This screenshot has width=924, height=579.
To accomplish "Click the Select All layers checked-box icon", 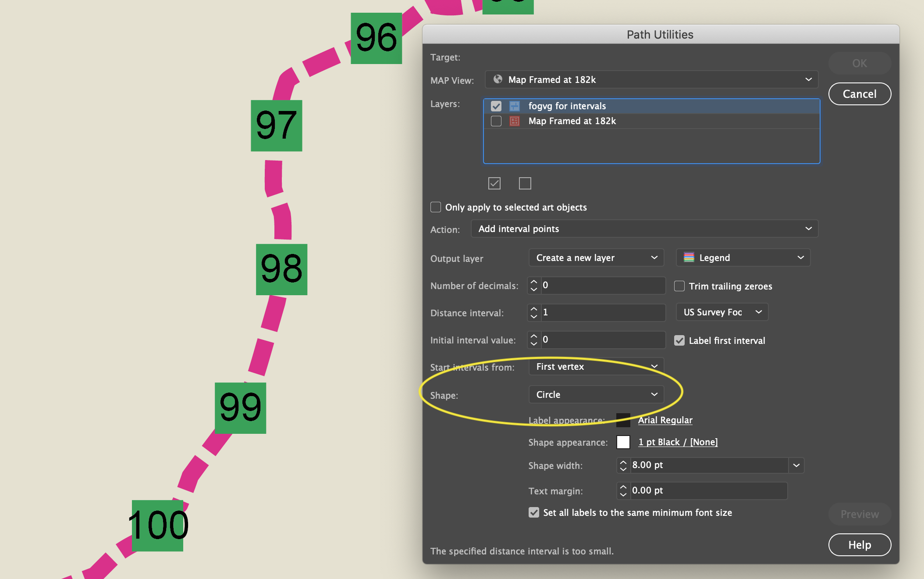I will coord(494,183).
